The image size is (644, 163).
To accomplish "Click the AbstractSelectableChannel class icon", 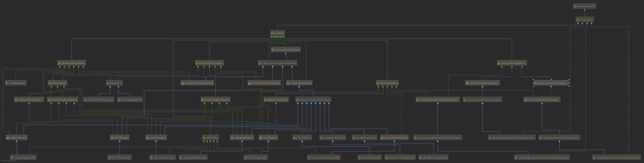I will point(298,100).
